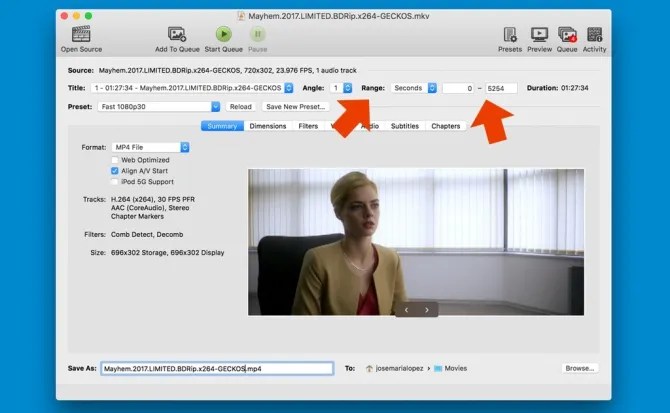Open the Range Seconds dropdown
This screenshot has height=413, width=670.
tap(414, 88)
